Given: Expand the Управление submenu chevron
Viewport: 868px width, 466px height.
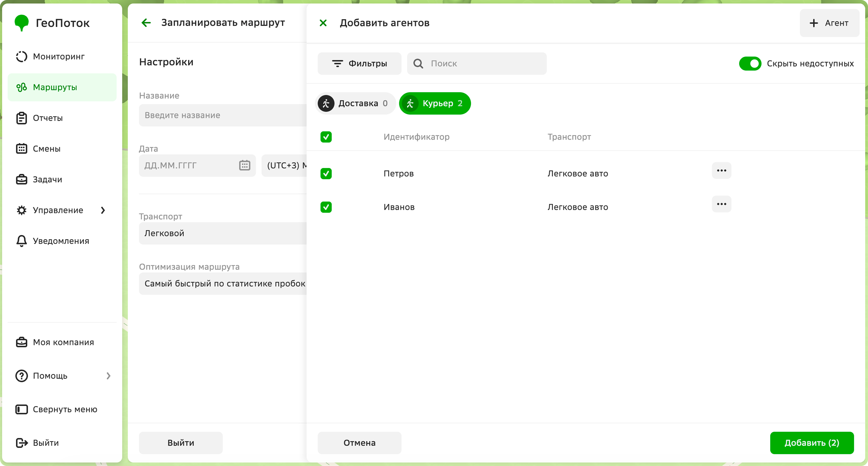Looking at the screenshot, I should pyautogui.click(x=103, y=210).
